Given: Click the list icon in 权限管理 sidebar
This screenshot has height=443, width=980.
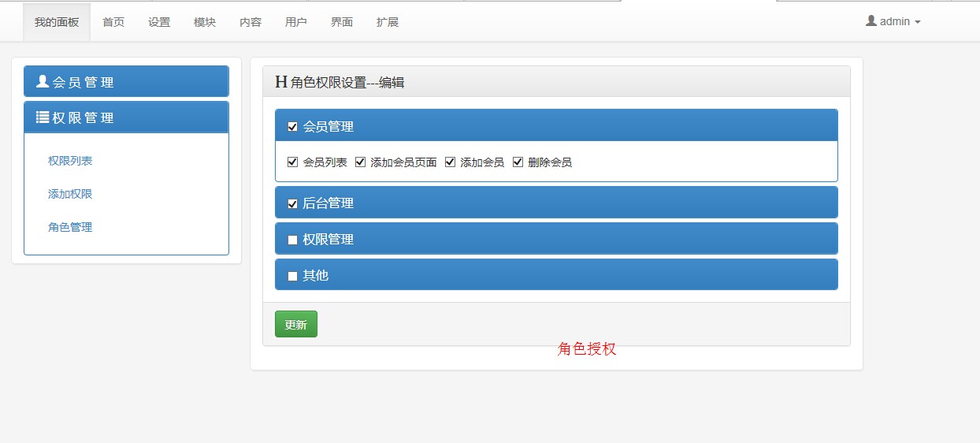Looking at the screenshot, I should [43, 117].
